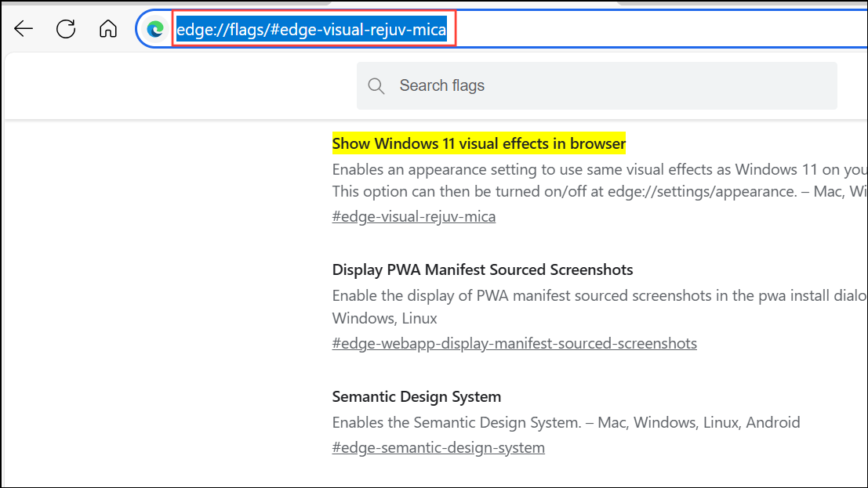Reload the flags page with the refresh icon
Image resolution: width=868 pixels, height=488 pixels.
click(x=66, y=28)
